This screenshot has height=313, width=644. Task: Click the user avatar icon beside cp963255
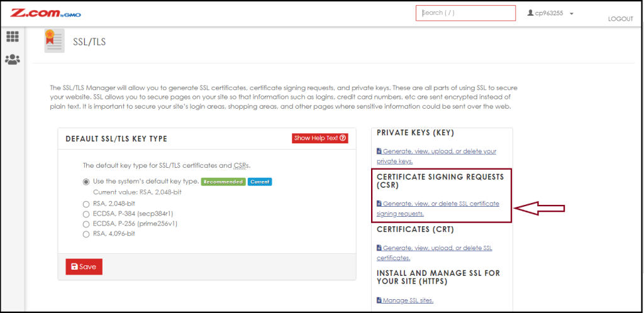pyautogui.click(x=530, y=13)
